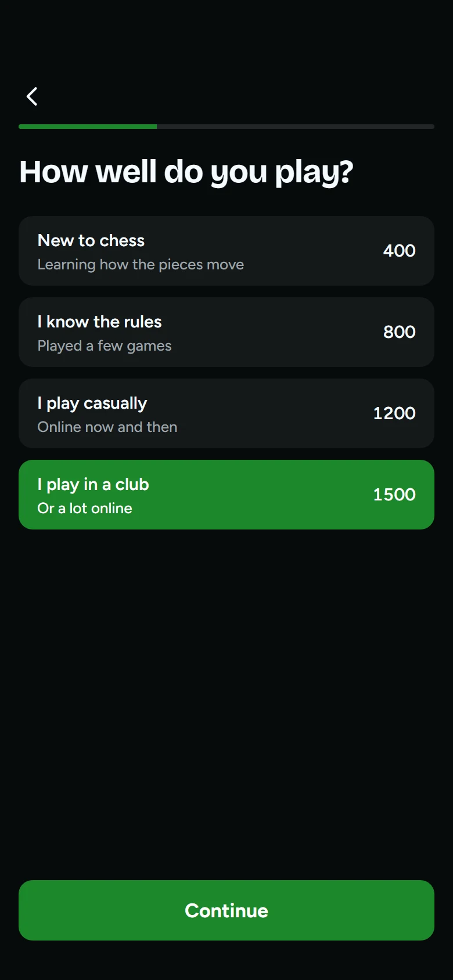453x980 pixels.
Task: Go back using the left arrow icon
Action: point(32,96)
